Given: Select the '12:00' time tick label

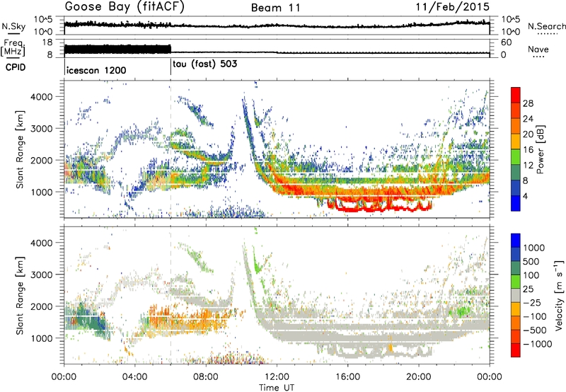Looking at the screenshot, I should [x=277, y=377].
